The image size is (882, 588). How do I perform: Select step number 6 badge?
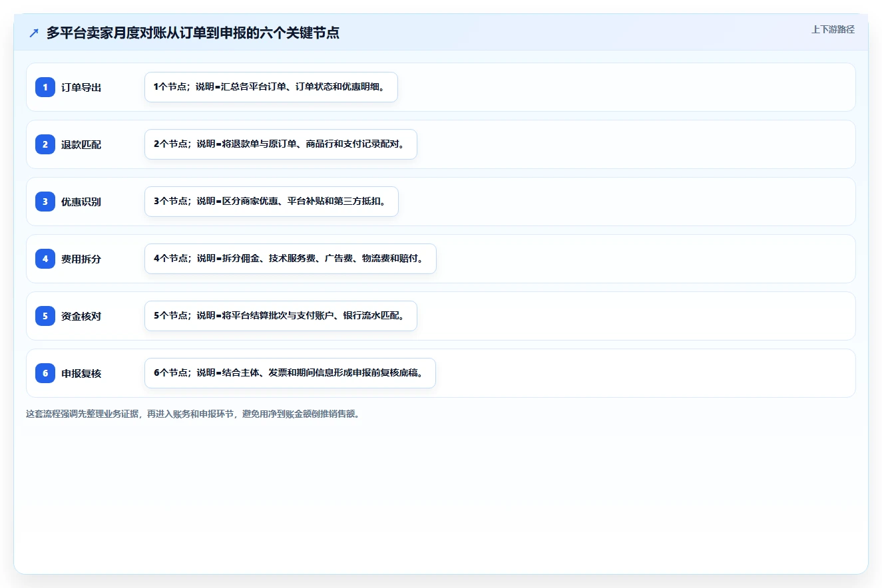pyautogui.click(x=45, y=373)
